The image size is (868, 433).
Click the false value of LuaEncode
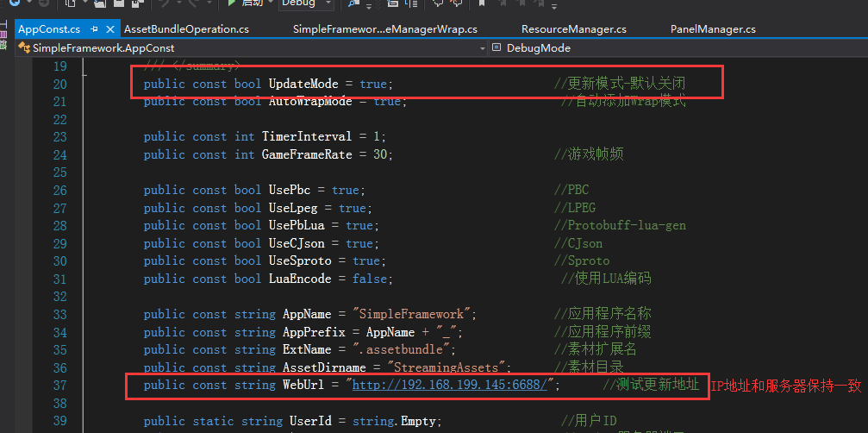[x=369, y=279]
